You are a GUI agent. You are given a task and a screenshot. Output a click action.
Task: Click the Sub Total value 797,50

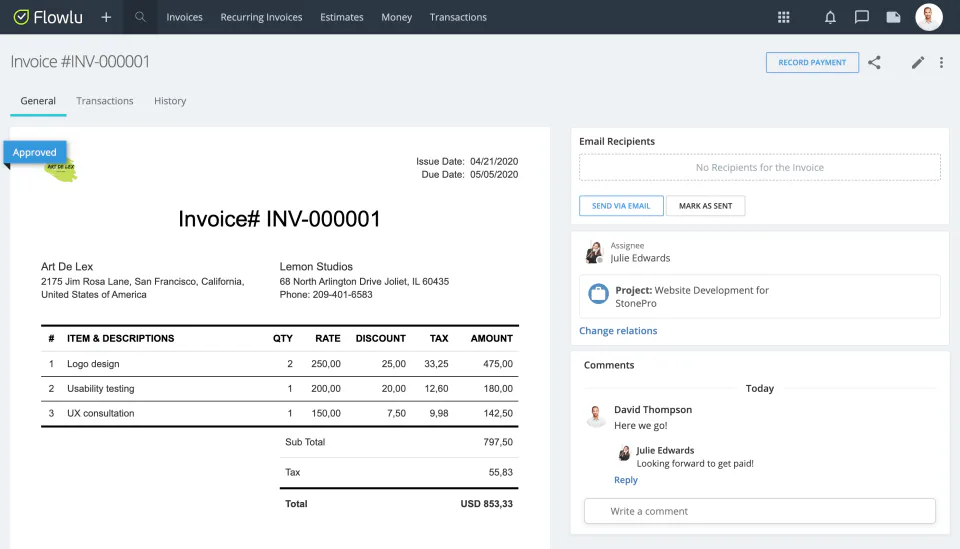(x=498, y=442)
